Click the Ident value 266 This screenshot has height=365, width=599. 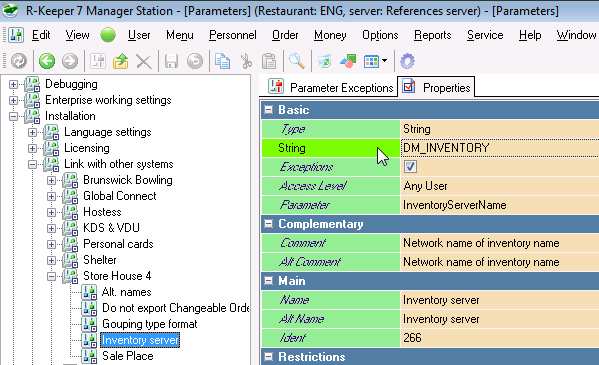412,338
